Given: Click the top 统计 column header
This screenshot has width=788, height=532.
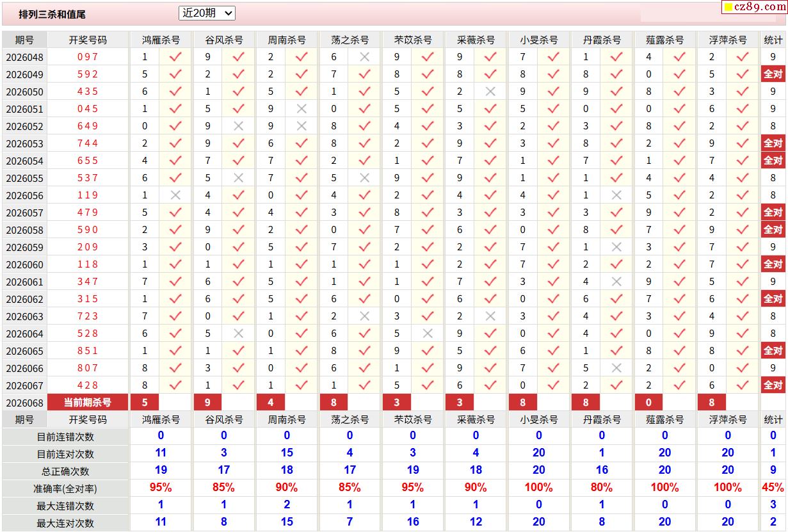Looking at the screenshot, I should point(773,40).
